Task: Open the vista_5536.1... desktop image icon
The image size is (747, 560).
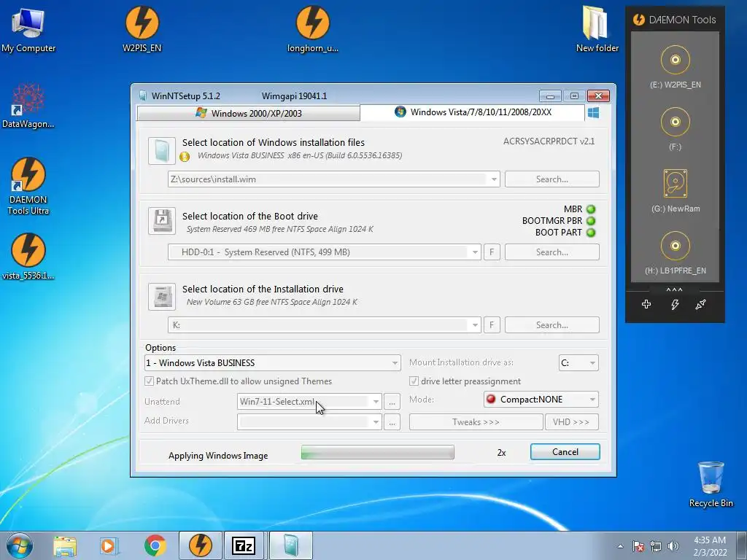Action: pyautogui.click(x=28, y=256)
